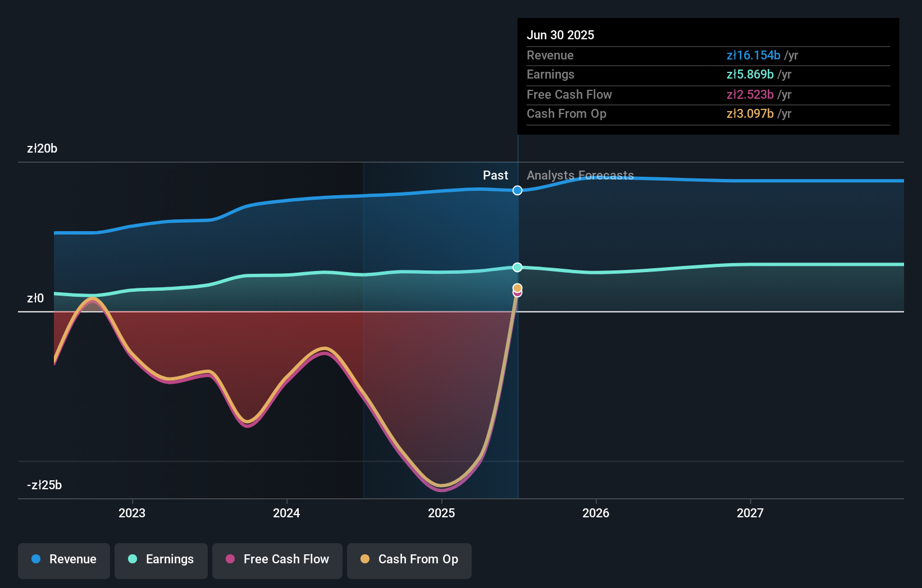922x588 pixels.
Task: Click the Jun 30 2025 tooltip date header
Action: pyautogui.click(x=560, y=35)
